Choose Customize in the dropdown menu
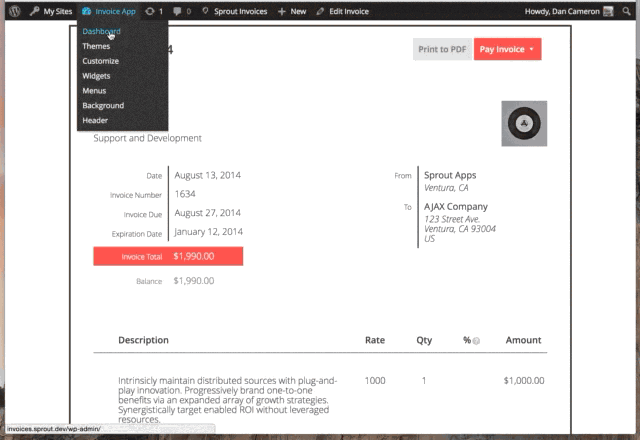Image resolution: width=640 pixels, height=440 pixels. click(x=100, y=61)
